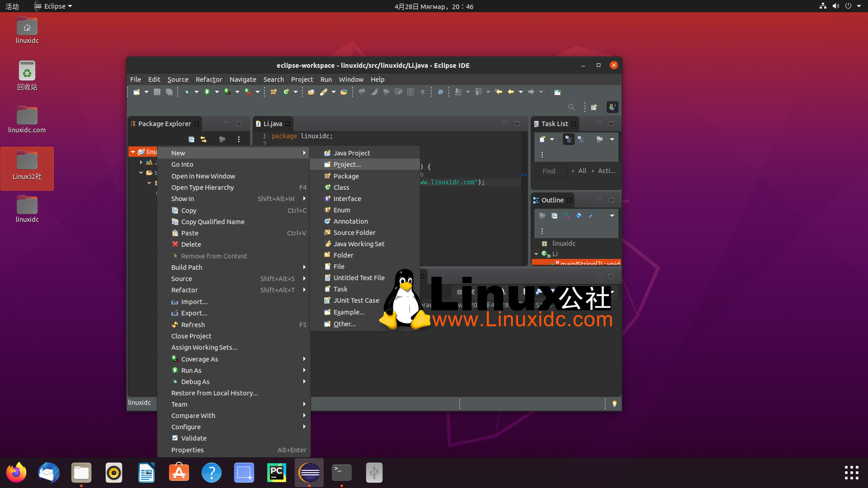868x488 pixels.
Task: Click the Last Edit Location arrow icon
Action: tap(499, 92)
